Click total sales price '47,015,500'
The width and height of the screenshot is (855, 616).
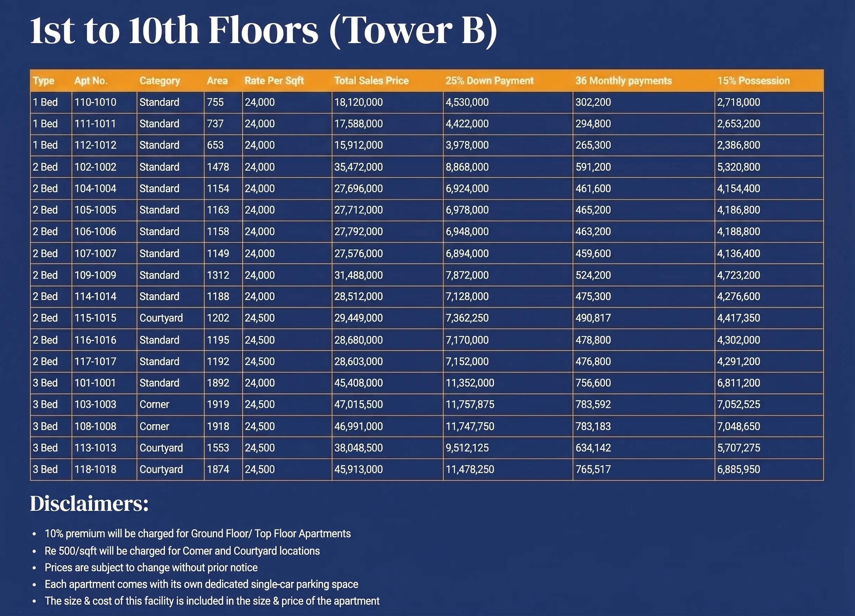tap(359, 404)
